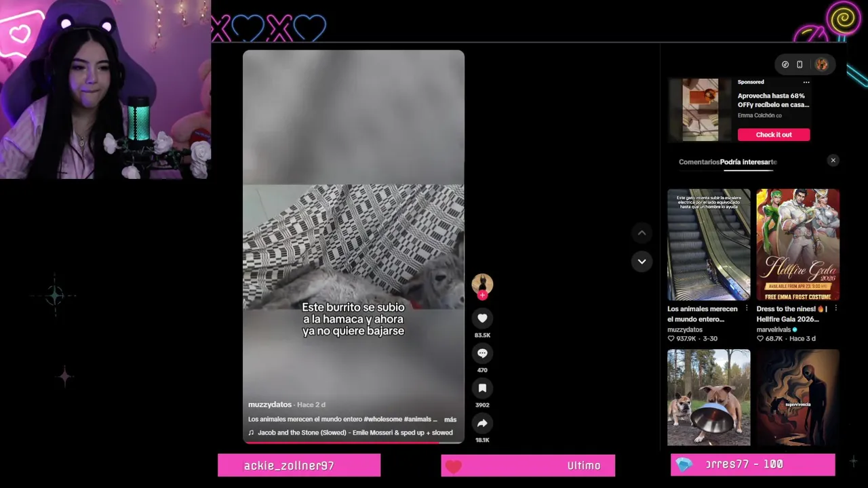868x488 pixels.
Task: Click the phone app icon in top bar
Action: pyautogui.click(x=800, y=64)
